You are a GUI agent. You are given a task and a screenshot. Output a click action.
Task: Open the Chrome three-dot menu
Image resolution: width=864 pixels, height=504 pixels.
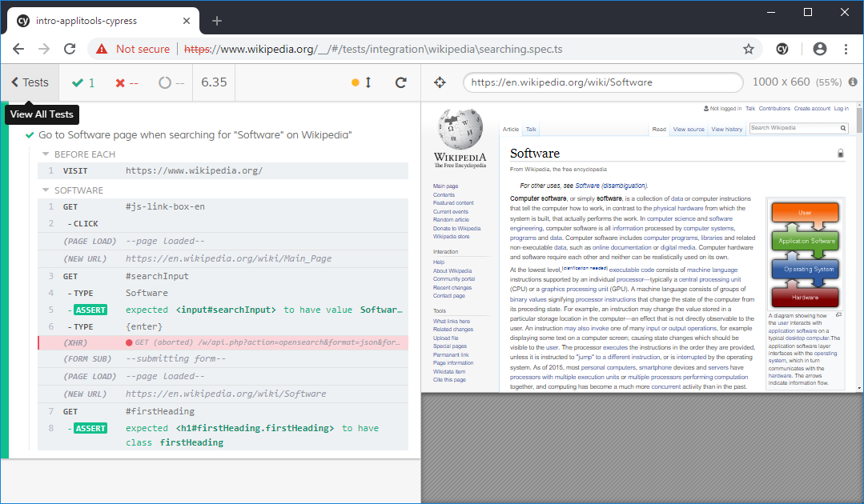[846, 49]
